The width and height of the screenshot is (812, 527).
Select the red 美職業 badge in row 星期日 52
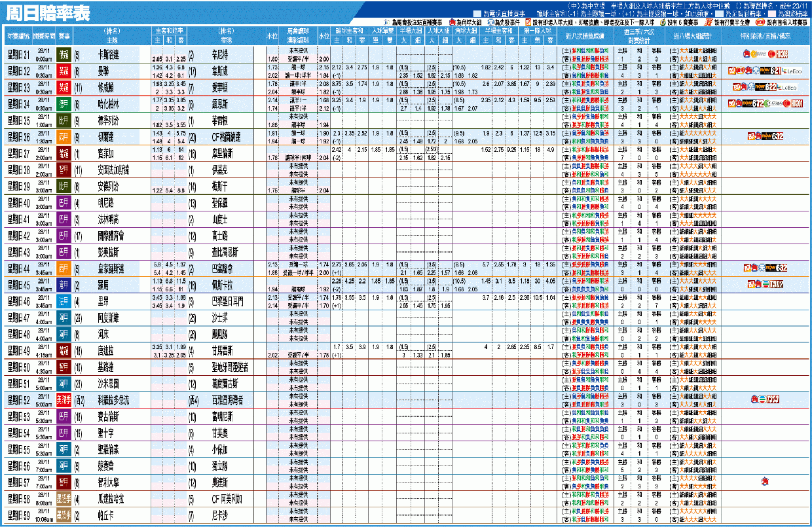point(64,400)
